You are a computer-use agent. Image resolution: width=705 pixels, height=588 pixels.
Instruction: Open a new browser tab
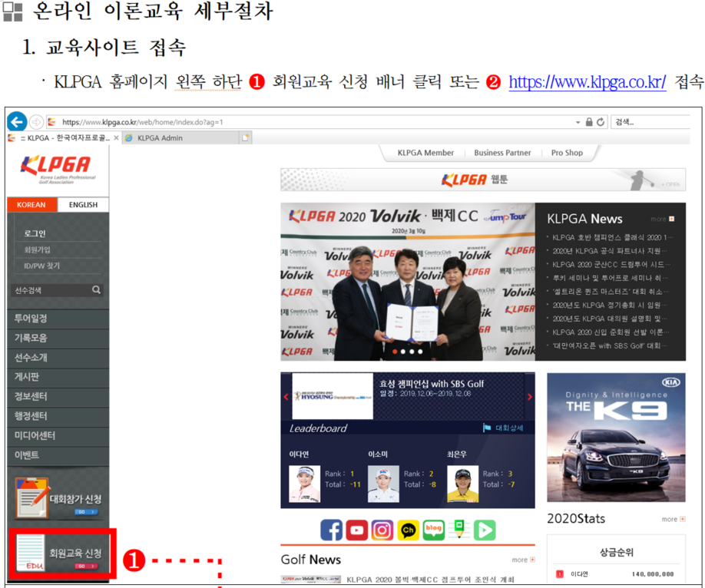(245, 138)
